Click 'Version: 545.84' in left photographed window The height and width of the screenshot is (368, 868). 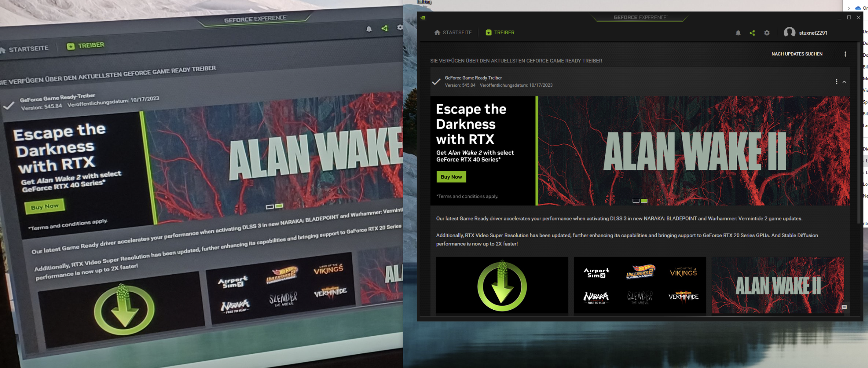coord(42,107)
